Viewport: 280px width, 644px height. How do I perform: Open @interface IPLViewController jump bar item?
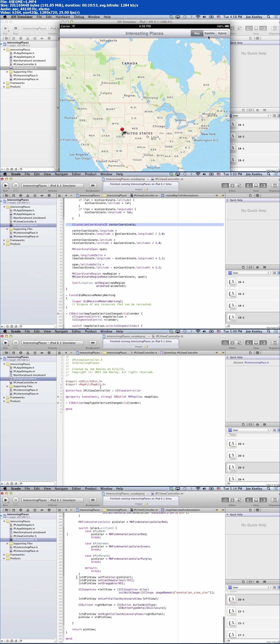coord(179,353)
